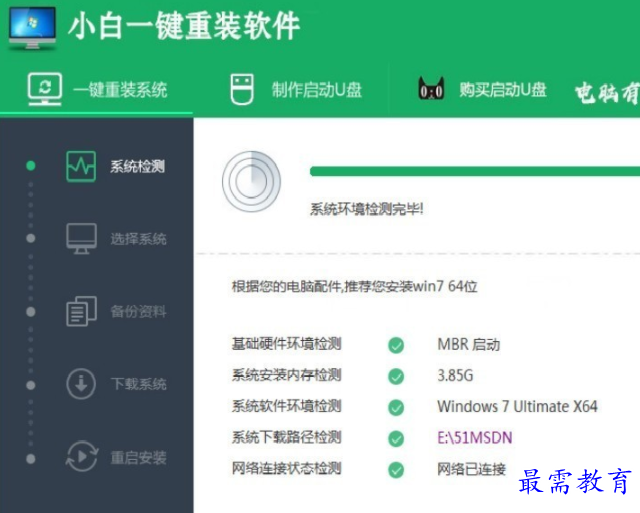Click the select-system monitor icon
Image resolution: width=640 pixels, height=513 pixels.
81,239
